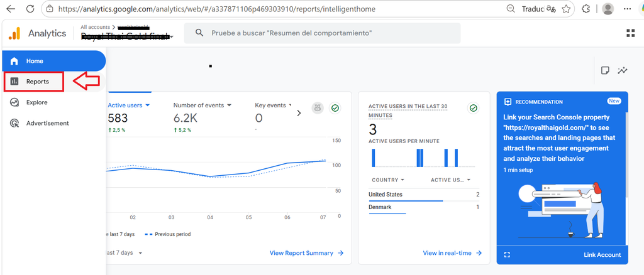Click the green check icon on realtime card
The height and width of the screenshot is (275, 644).
click(x=473, y=108)
